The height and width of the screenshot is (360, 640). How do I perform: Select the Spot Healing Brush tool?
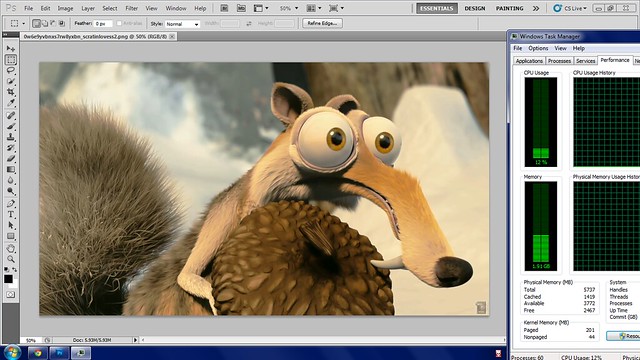[x=11, y=116]
